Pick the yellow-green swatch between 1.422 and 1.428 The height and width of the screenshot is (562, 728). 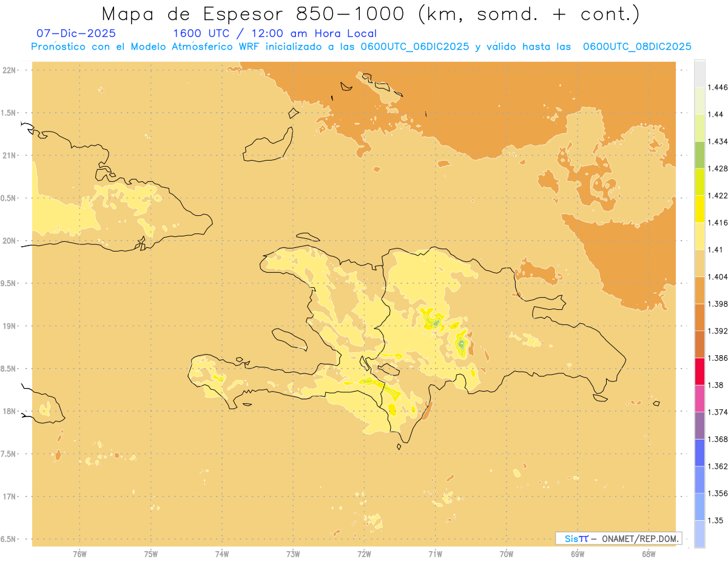[x=699, y=182]
